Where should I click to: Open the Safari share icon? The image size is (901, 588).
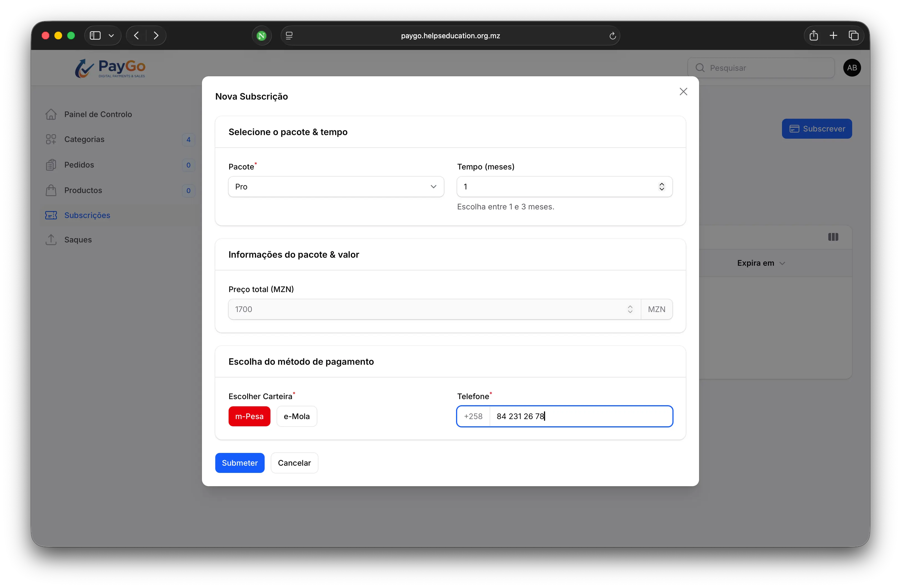click(x=814, y=36)
